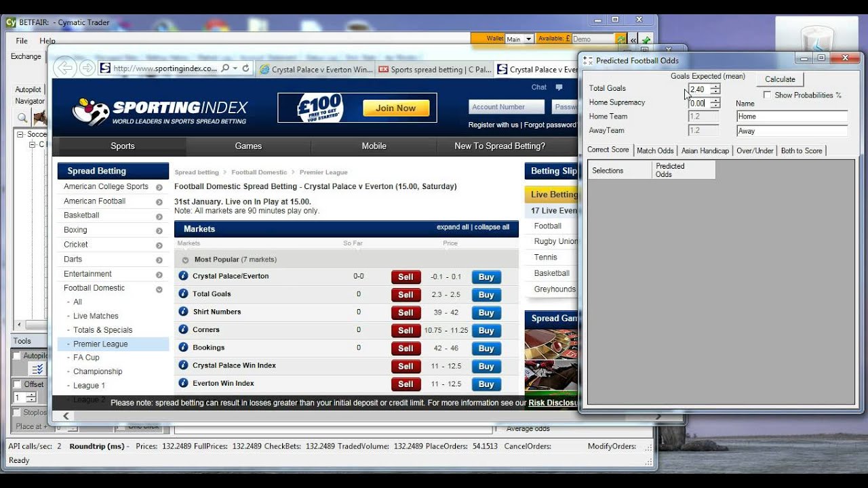Tick the Autopilot checkbox in Tools
Image resolution: width=868 pixels, height=488 pixels.
pyautogui.click(x=17, y=355)
